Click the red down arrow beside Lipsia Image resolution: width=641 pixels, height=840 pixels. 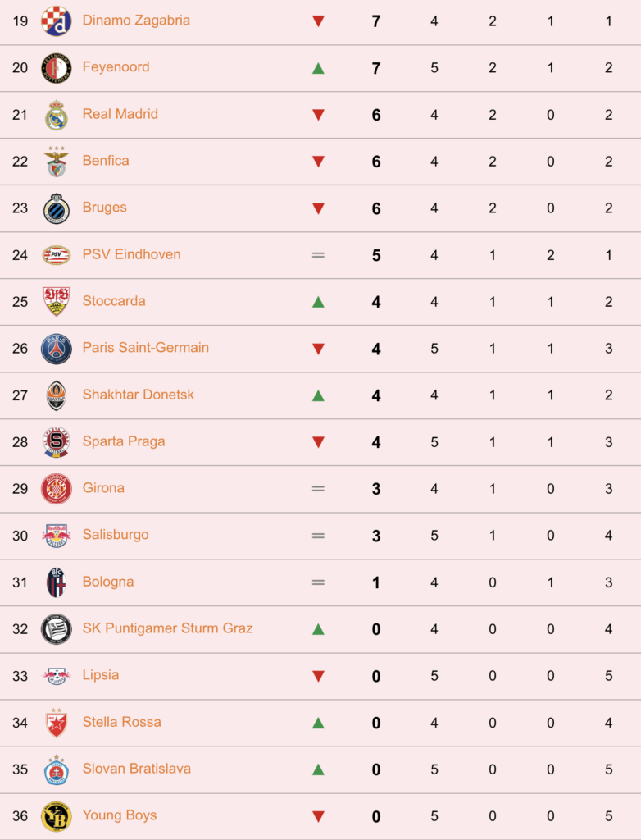tap(318, 677)
